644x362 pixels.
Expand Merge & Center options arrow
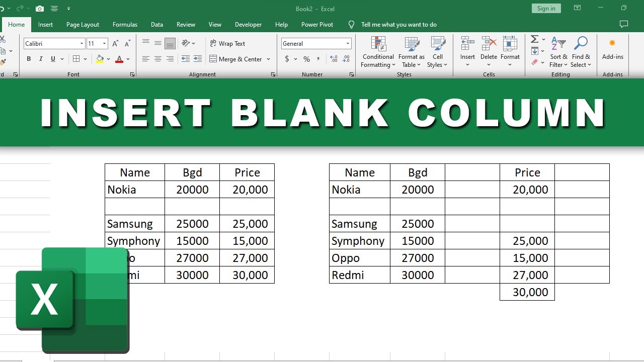pyautogui.click(x=269, y=59)
